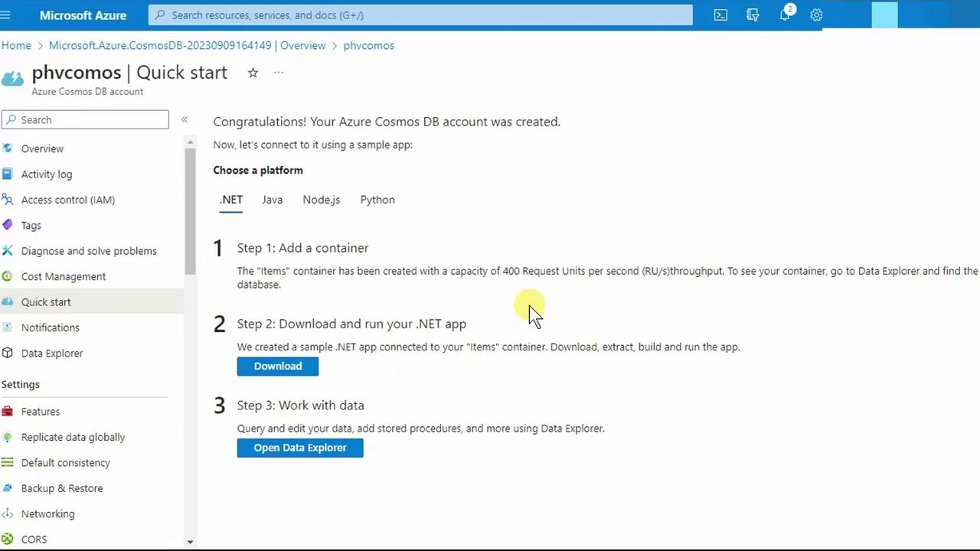
Task: Choose the Node.js platform tab
Action: coord(321,200)
